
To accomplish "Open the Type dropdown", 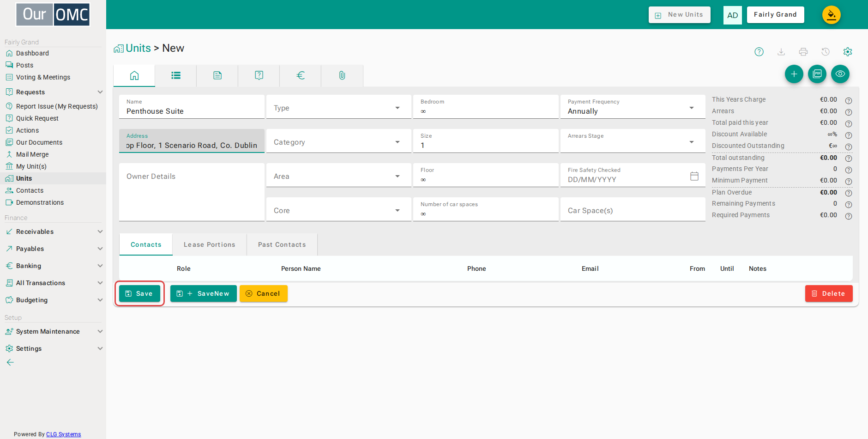I will point(339,107).
